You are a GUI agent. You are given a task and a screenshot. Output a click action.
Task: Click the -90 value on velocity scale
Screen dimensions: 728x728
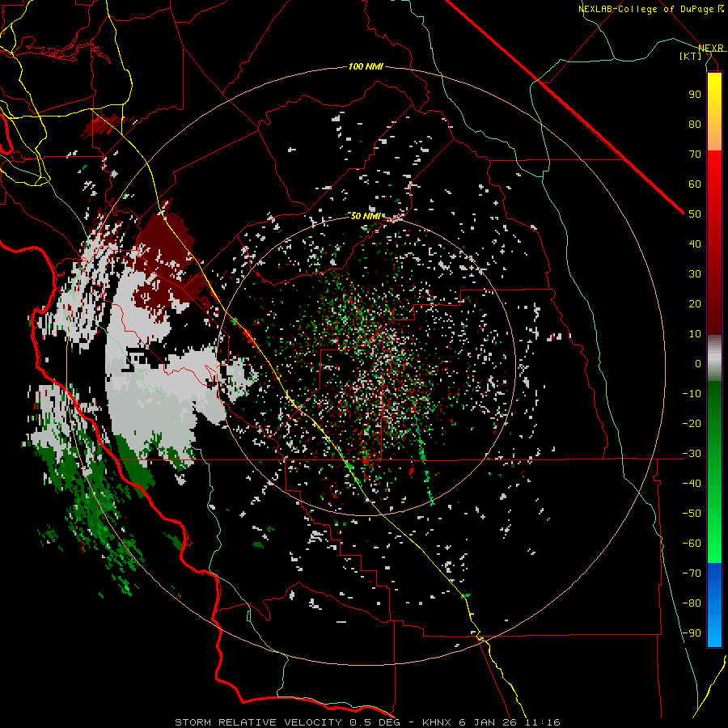pyautogui.click(x=692, y=633)
